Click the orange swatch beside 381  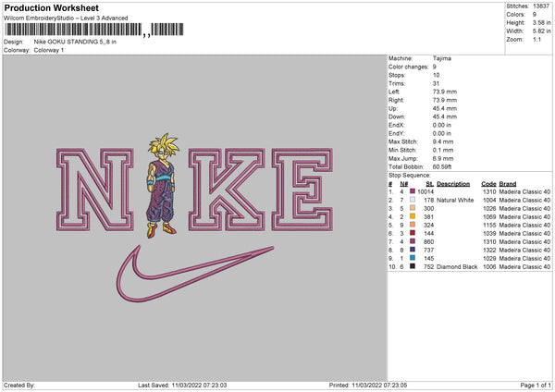[413, 216]
